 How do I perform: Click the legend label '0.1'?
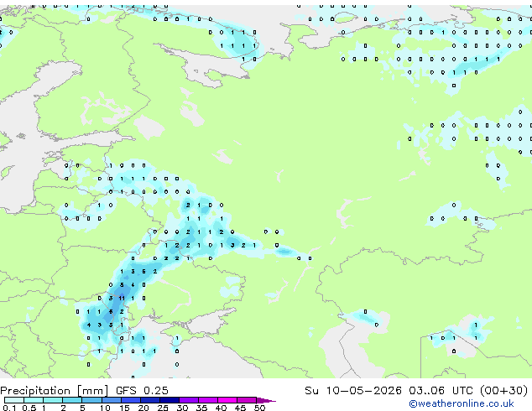click(9, 408)
